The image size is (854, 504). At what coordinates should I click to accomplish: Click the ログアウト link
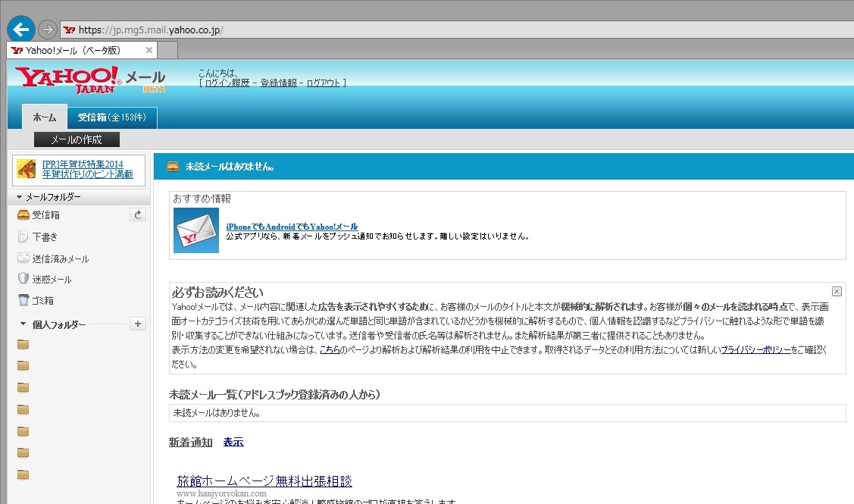click(x=324, y=83)
